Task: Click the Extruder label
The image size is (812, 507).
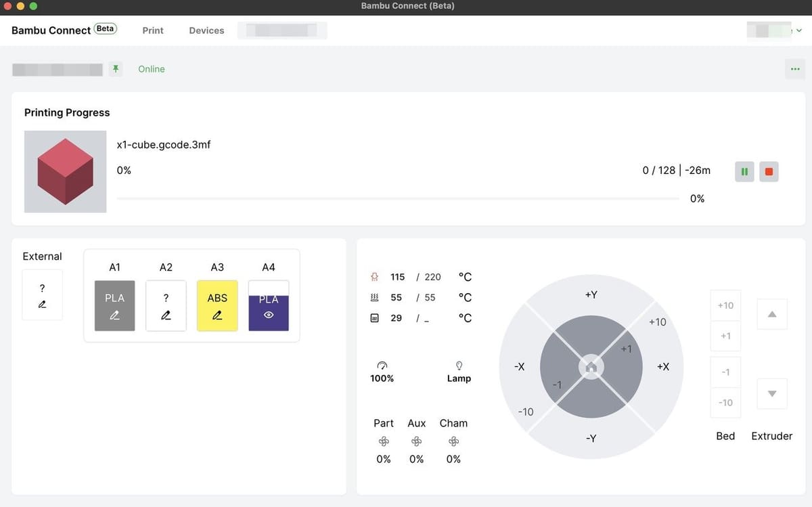Action: coord(772,436)
